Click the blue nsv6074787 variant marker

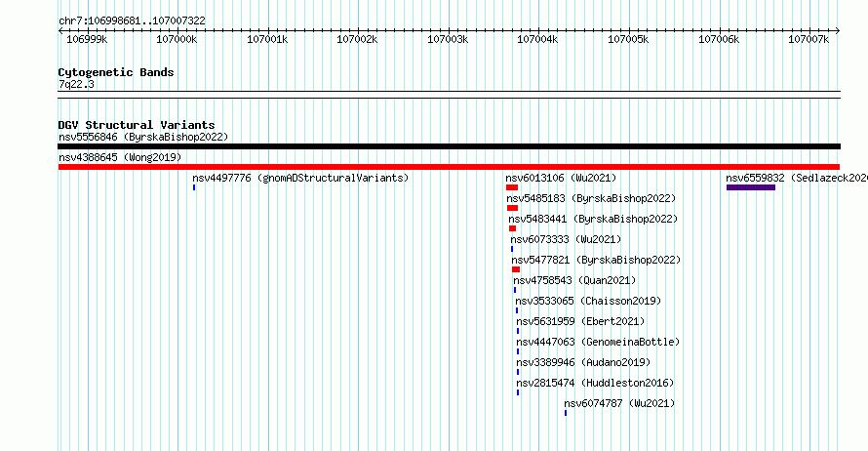(566, 413)
